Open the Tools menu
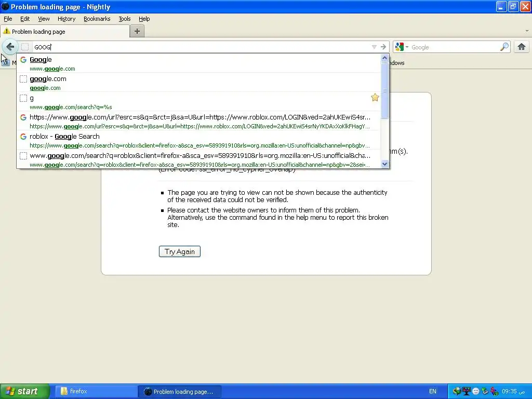This screenshot has width=532, height=399. tap(125, 19)
